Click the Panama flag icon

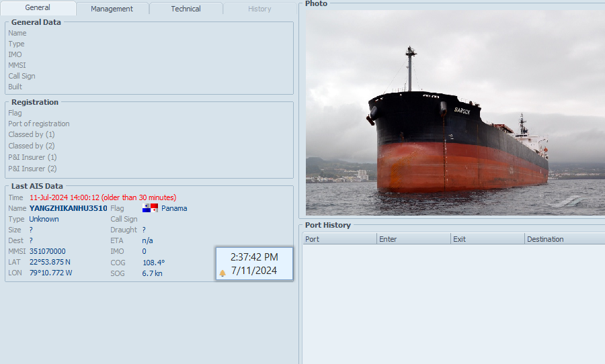[150, 208]
